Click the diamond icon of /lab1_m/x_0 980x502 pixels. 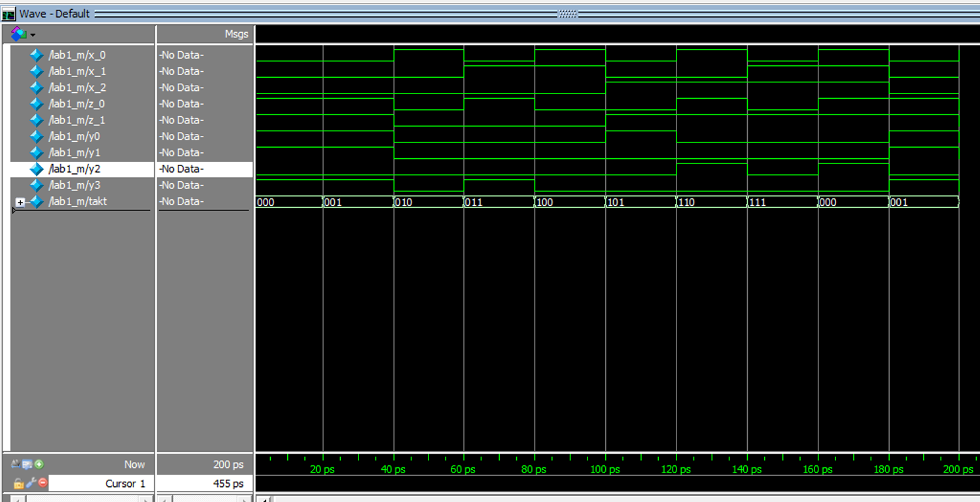coord(37,56)
